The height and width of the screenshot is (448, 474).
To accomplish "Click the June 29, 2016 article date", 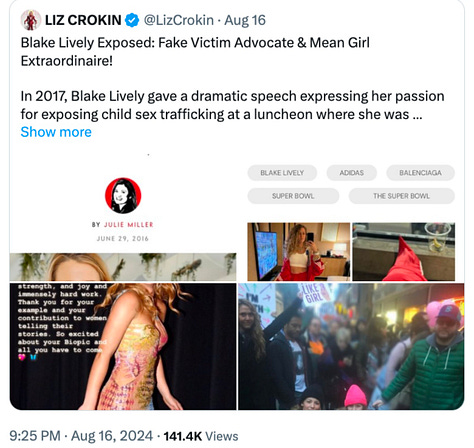I will click(123, 239).
